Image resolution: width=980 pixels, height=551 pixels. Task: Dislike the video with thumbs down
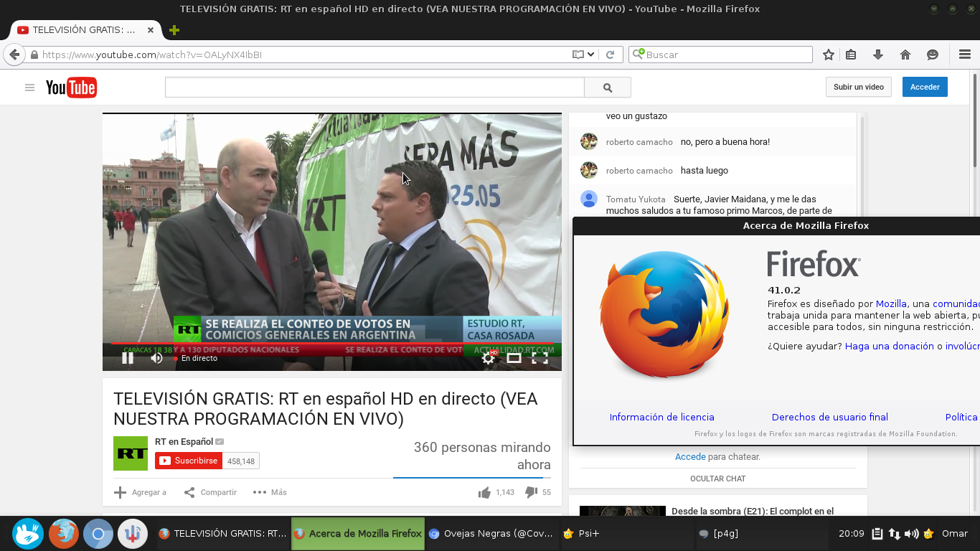(x=531, y=492)
